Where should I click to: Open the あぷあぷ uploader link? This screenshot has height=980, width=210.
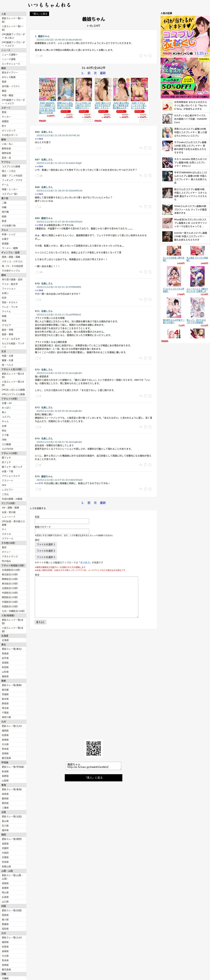(x=85, y=562)
